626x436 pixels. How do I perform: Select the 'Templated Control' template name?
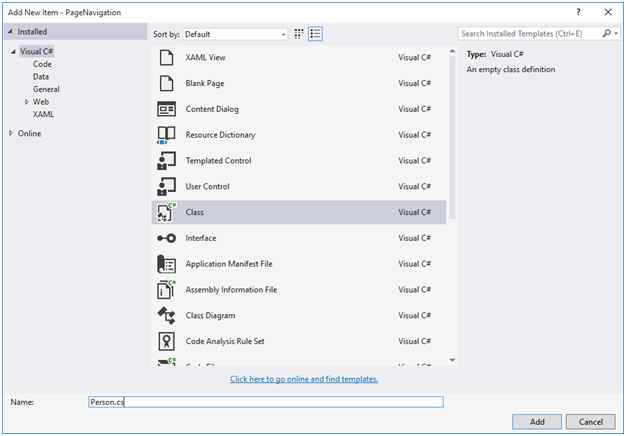(218, 161)
